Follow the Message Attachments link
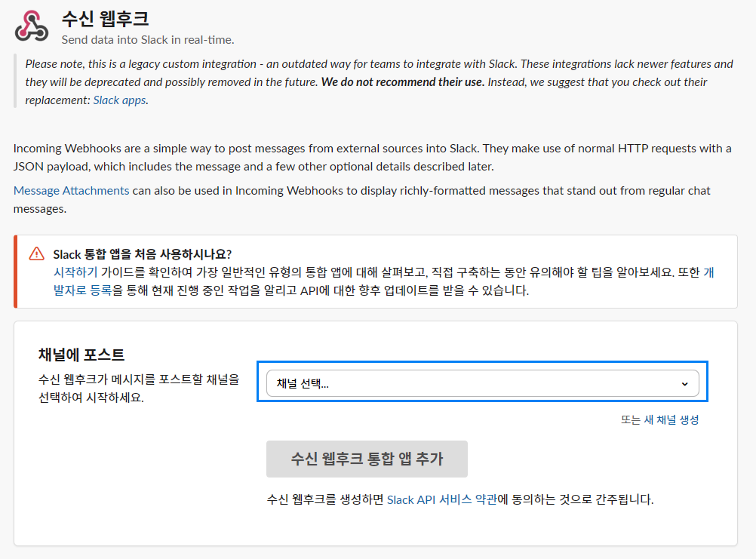Screen dimensions: 756x559 pyautogui.click(x=72, y=191)
